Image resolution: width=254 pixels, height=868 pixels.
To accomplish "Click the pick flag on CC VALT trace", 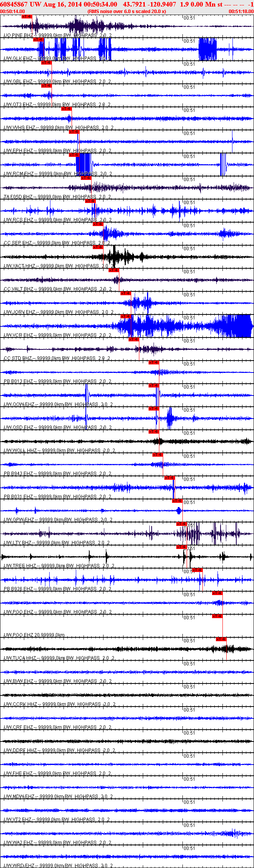I will click(114, 270).
